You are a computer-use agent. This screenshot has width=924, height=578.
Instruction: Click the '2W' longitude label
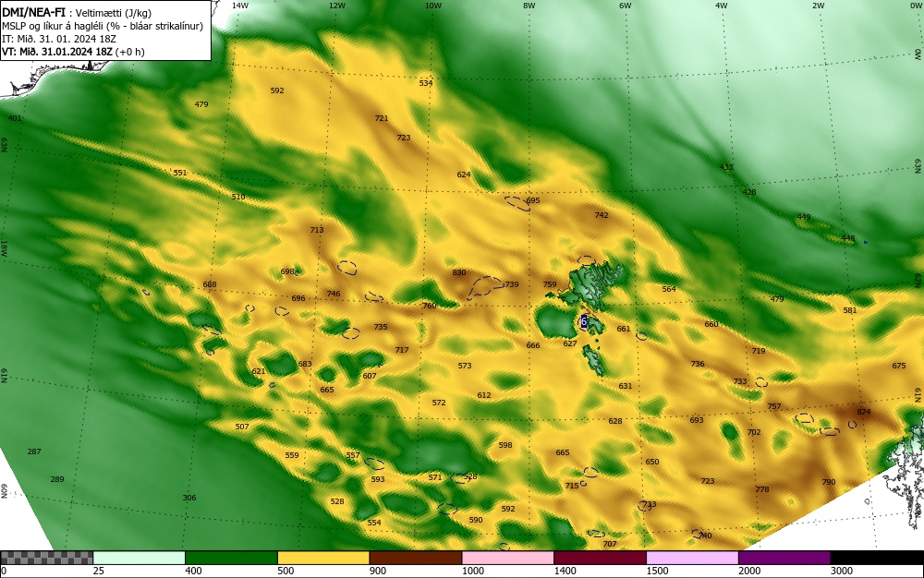[x=818, y=6]
